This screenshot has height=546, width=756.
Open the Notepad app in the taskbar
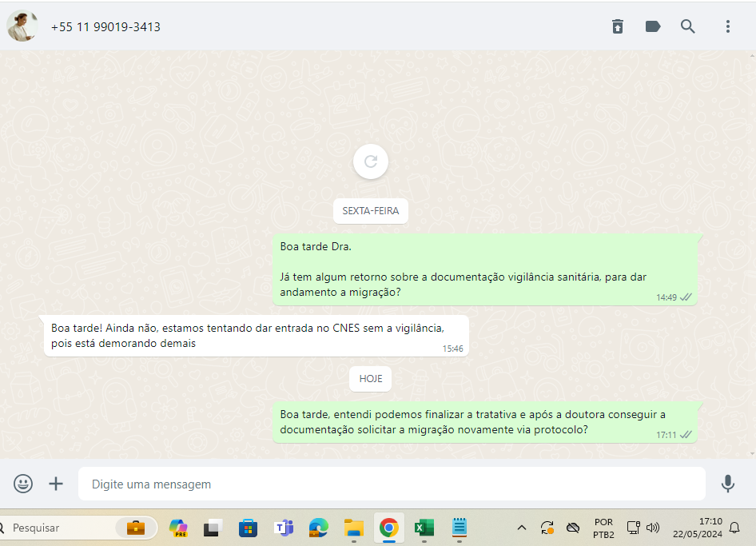pos(460,527)
